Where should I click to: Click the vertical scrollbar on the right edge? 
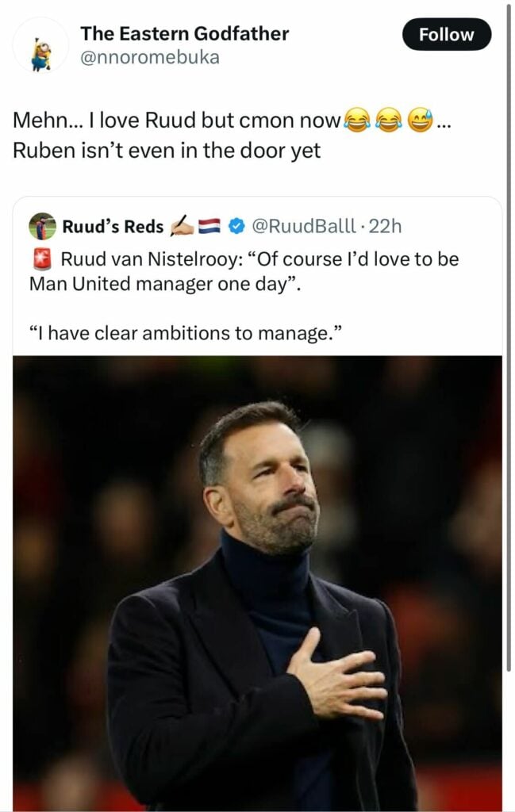coord(509,336)
